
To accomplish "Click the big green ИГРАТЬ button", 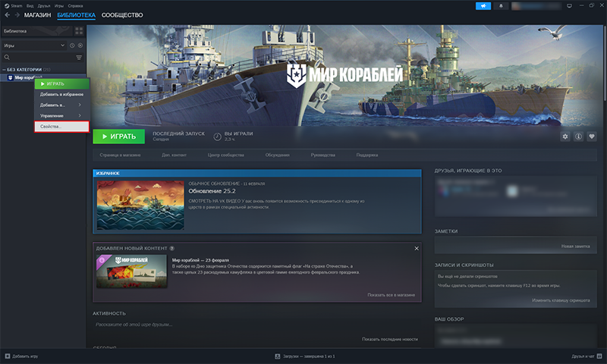I will pos(119,136).
